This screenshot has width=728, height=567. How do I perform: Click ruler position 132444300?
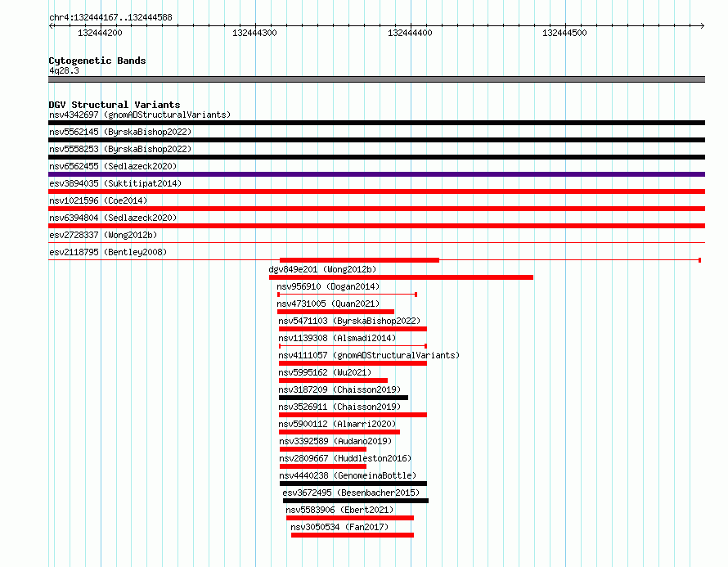coord(254,33)
